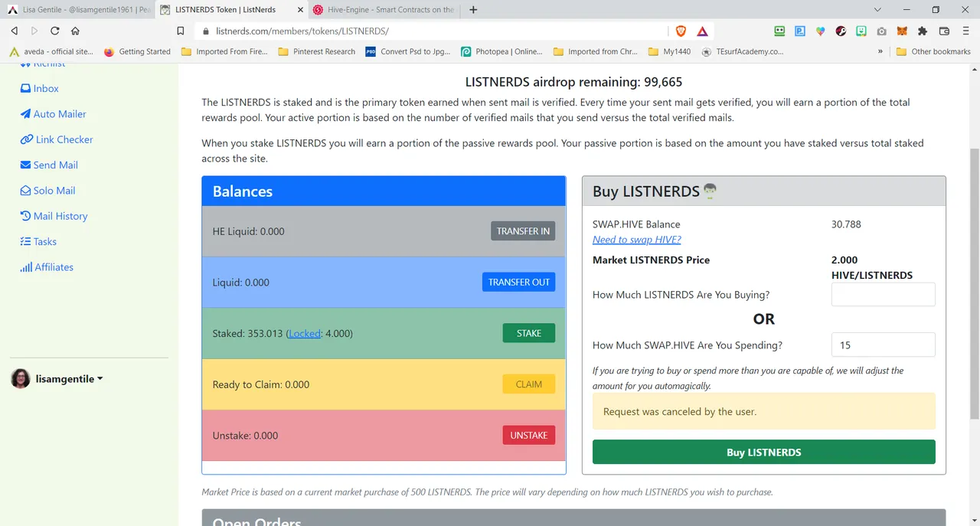Open the blue P extension icon
This screenshot has height=526, width=980.
(800, 31)
